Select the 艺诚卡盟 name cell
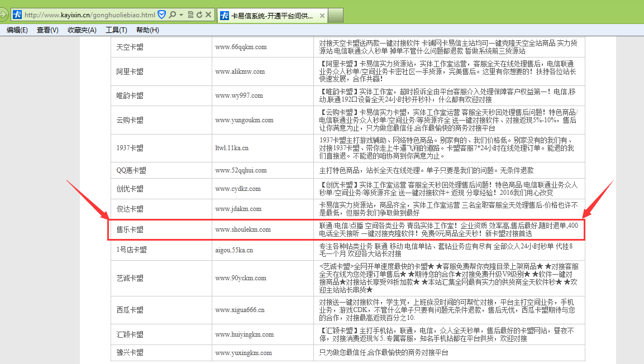This screenshot has width=644, height=364. coord(161,278)
